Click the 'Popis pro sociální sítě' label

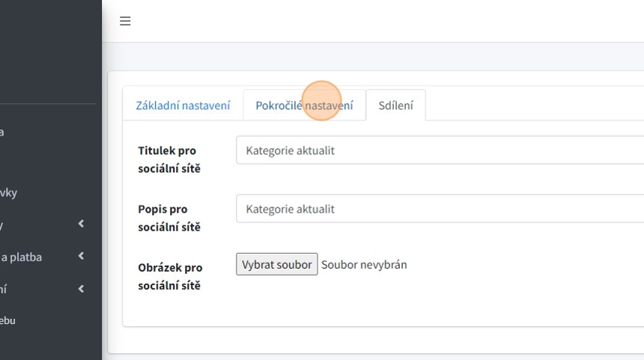tap(169, 218)
